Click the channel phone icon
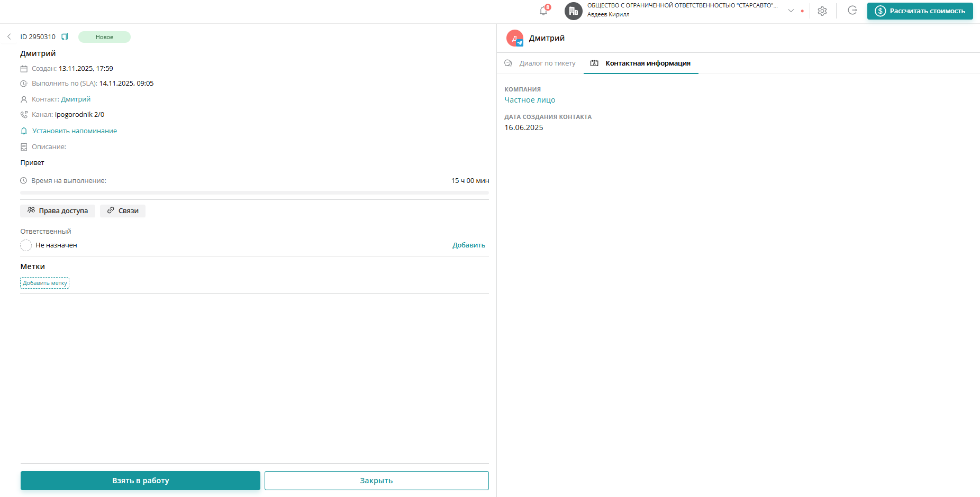 (x=24, y=115)
